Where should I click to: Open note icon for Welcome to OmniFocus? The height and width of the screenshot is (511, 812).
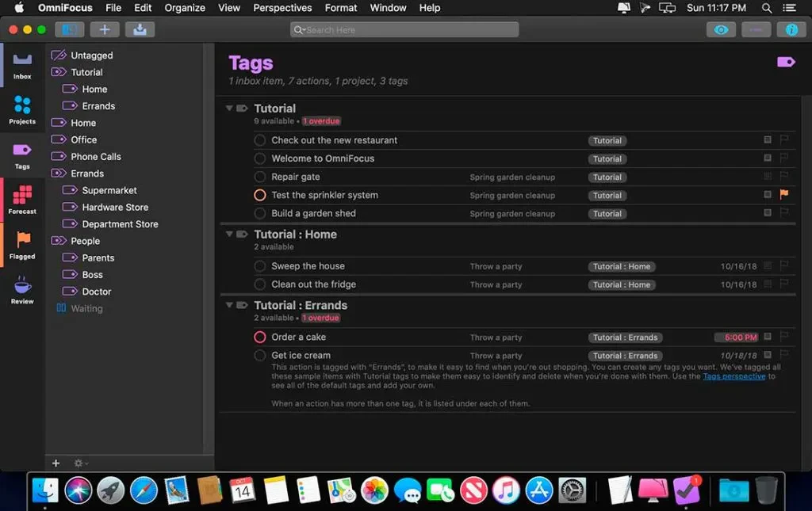(768, 158)
